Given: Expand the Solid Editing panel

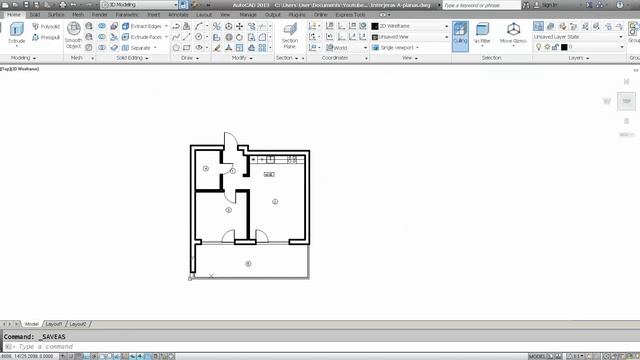Looking at the screenshot, I should click(132, 58).
